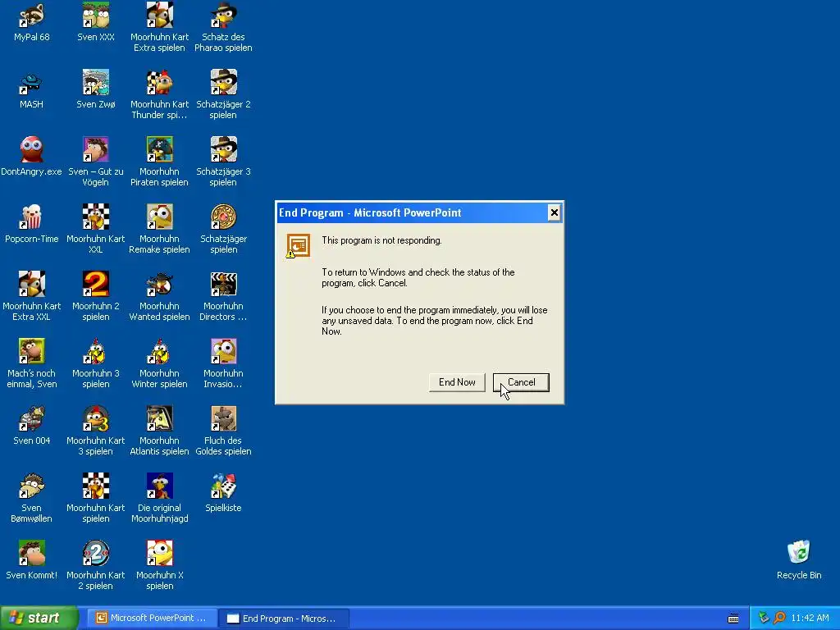This screenshot has width=840, height=630.
Task: Select Moorhuhn Winter spielen icon
Action: (160, 351)
